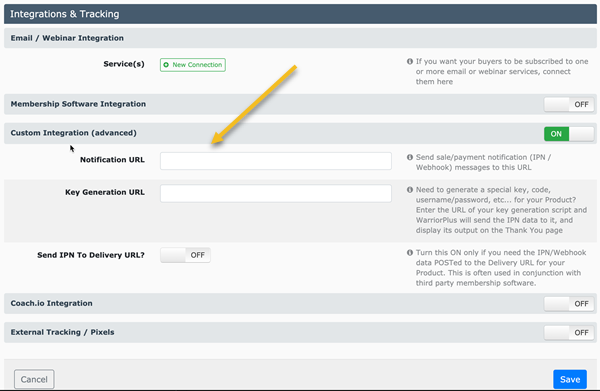Save the integration settings
Viewport: 600px width, 391px height.
point(570,379)
